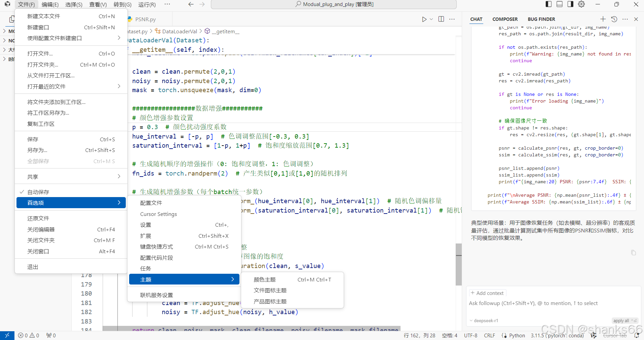
Task: Change CRLF line ending setting
Action: click(x=489, y=335)
